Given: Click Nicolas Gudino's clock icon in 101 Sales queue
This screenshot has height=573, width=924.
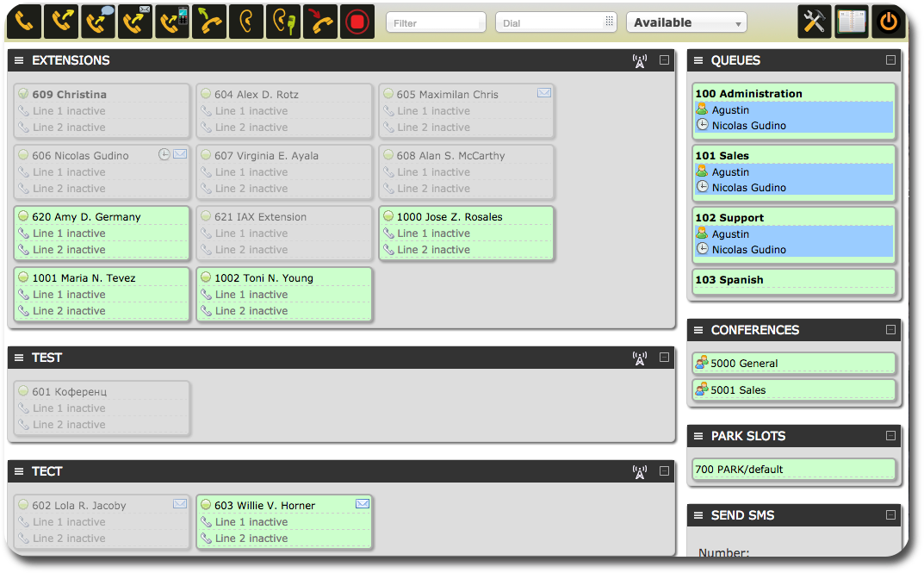Looking at the screenshot, I should (x=703, y=186).
